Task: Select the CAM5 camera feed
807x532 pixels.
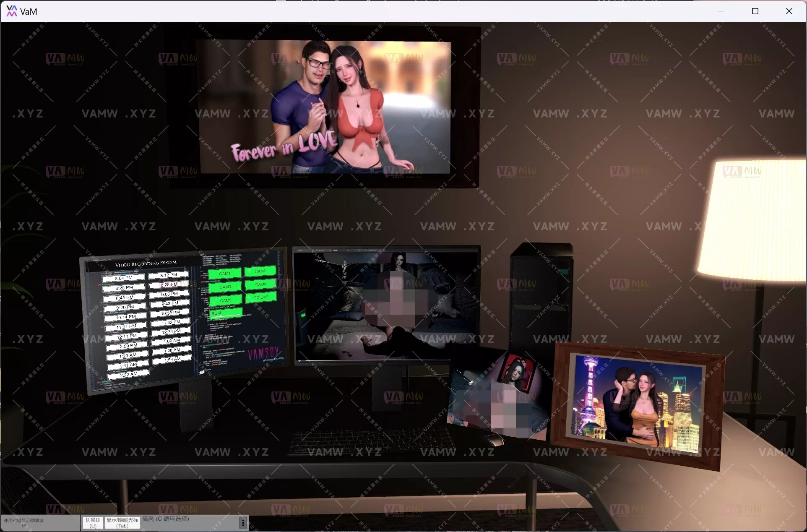Action: [x=226, y=300]
